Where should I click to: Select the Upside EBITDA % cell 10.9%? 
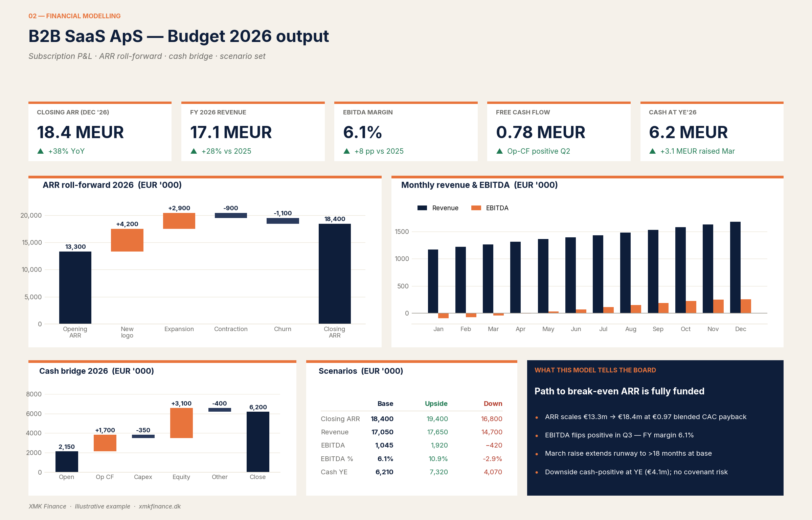[x=438, y=459]
